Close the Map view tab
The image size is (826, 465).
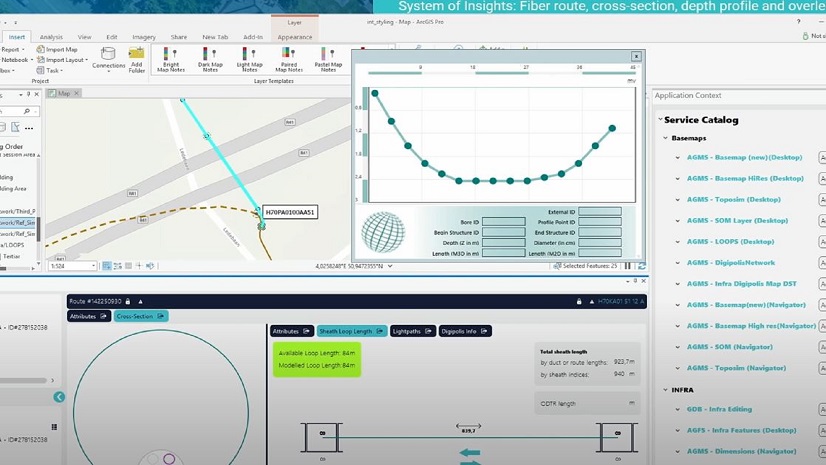(x=76, y=93)
